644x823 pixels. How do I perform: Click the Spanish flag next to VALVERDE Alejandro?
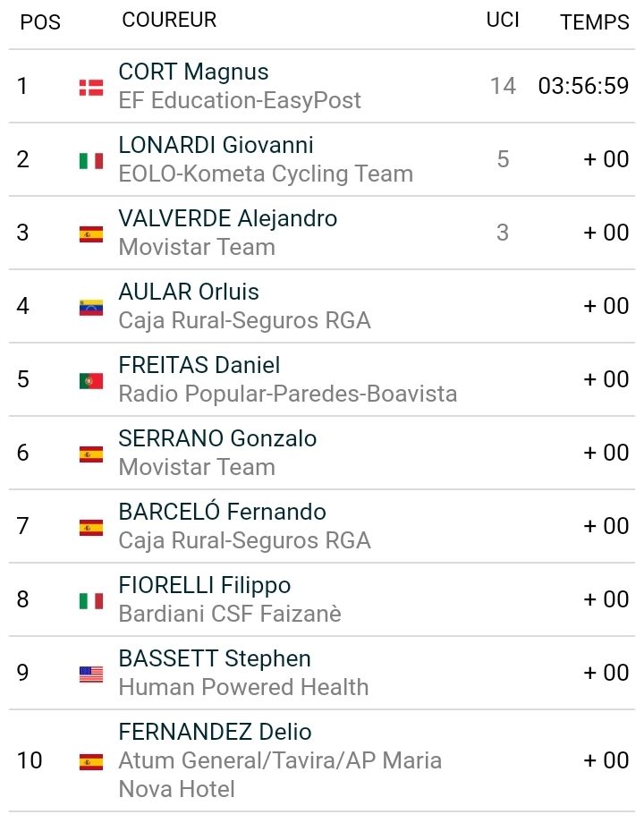coord(91,233)
